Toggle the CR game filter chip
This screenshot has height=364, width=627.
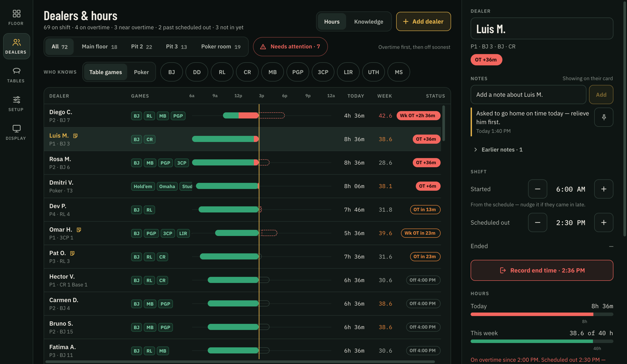[x=247, y=72]
